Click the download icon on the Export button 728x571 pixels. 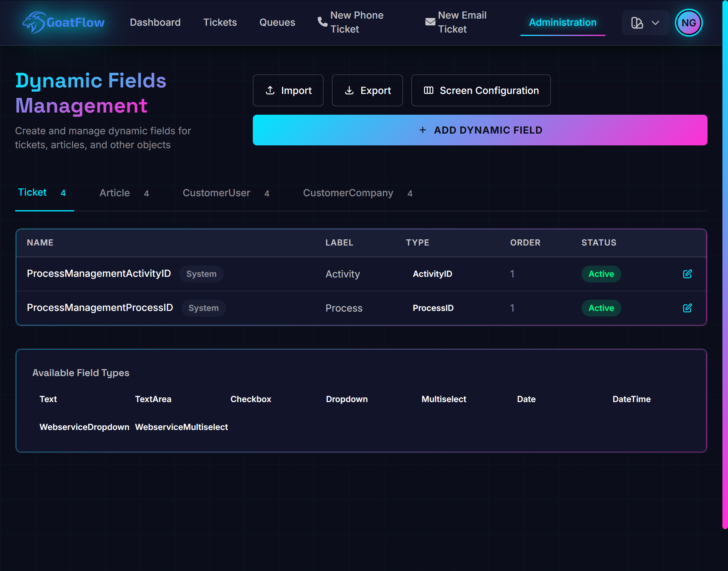pos(349,90)
